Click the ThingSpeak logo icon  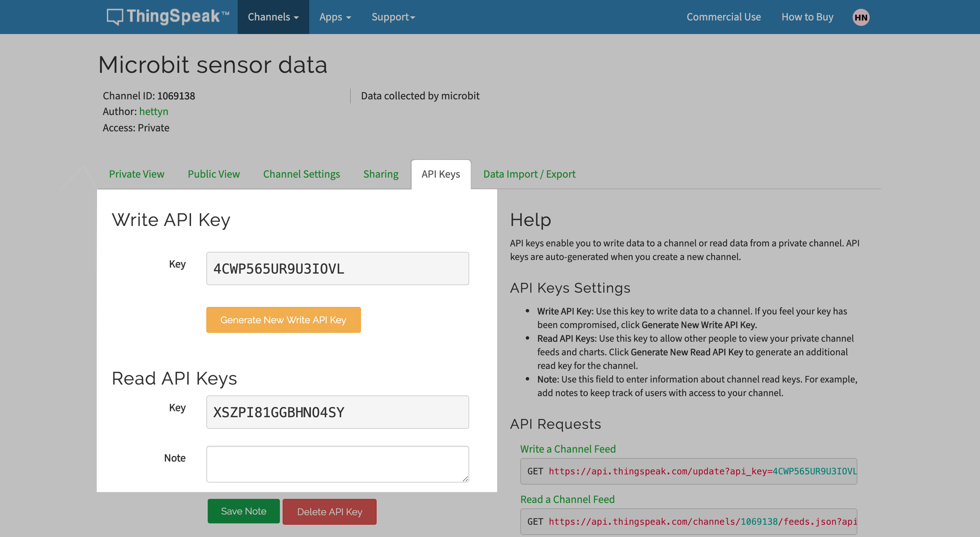tap(114, 17)
